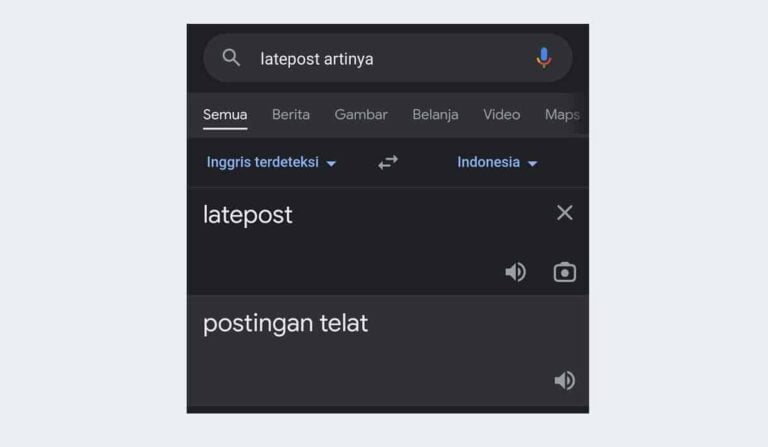
Task: Open the Indonesia target language dropdown
Action: pos(498,162)
